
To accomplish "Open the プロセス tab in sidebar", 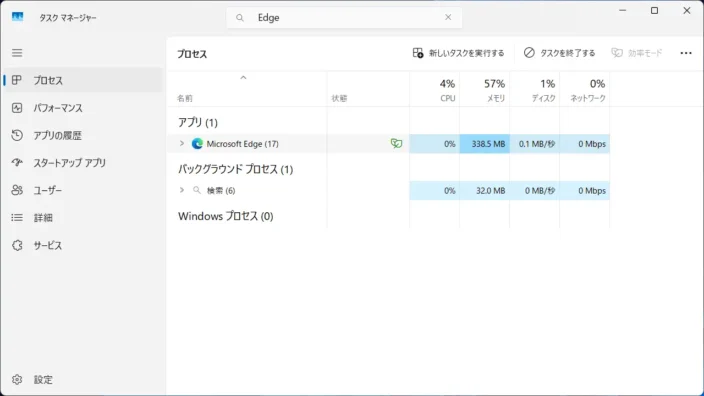I will [x=84, y=80].
